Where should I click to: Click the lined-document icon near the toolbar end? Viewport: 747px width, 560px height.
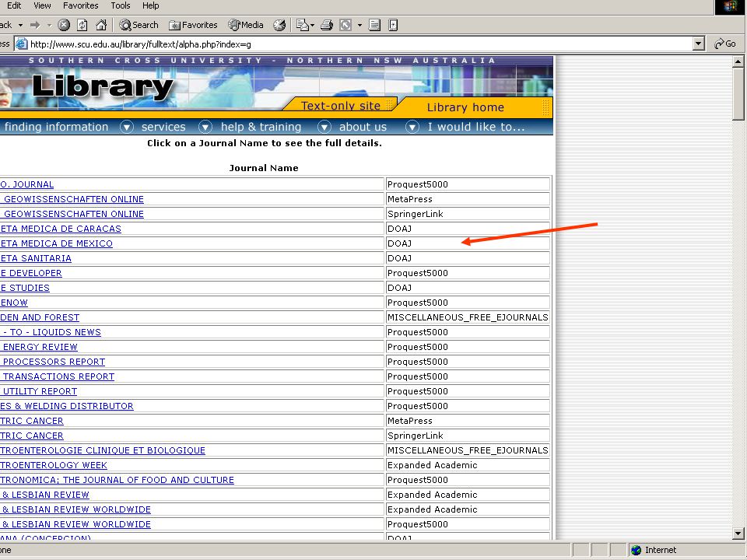375,25
